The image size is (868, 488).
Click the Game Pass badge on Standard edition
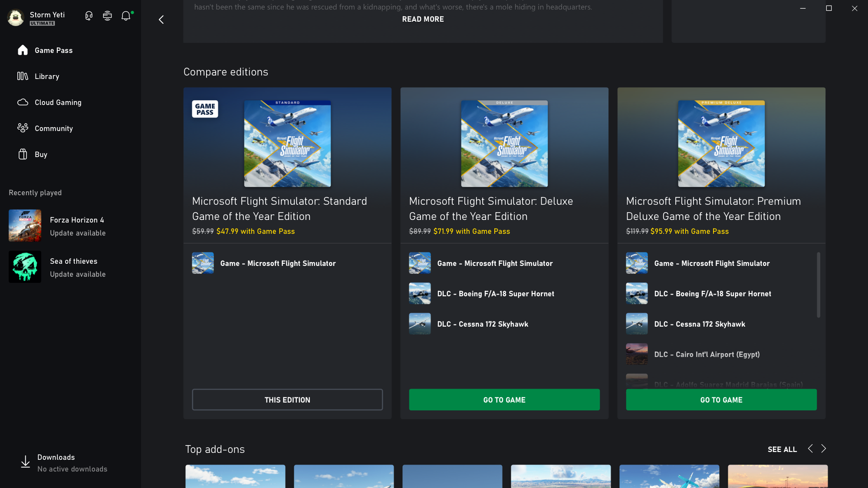click(205, 109)
